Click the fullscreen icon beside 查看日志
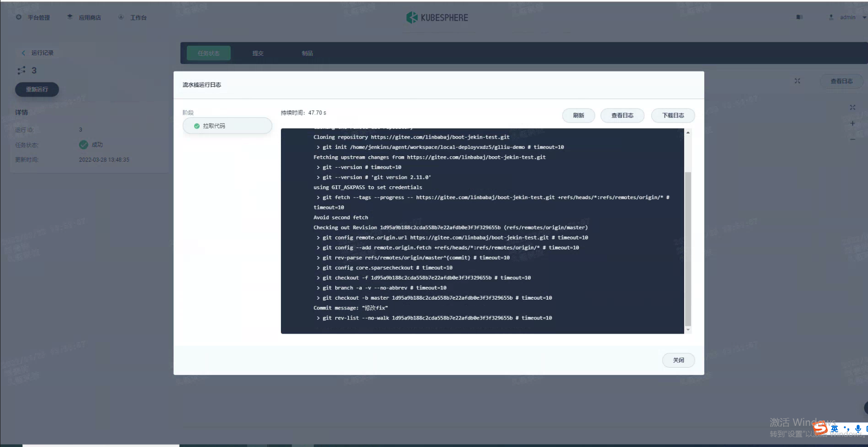 click(797, 81)
